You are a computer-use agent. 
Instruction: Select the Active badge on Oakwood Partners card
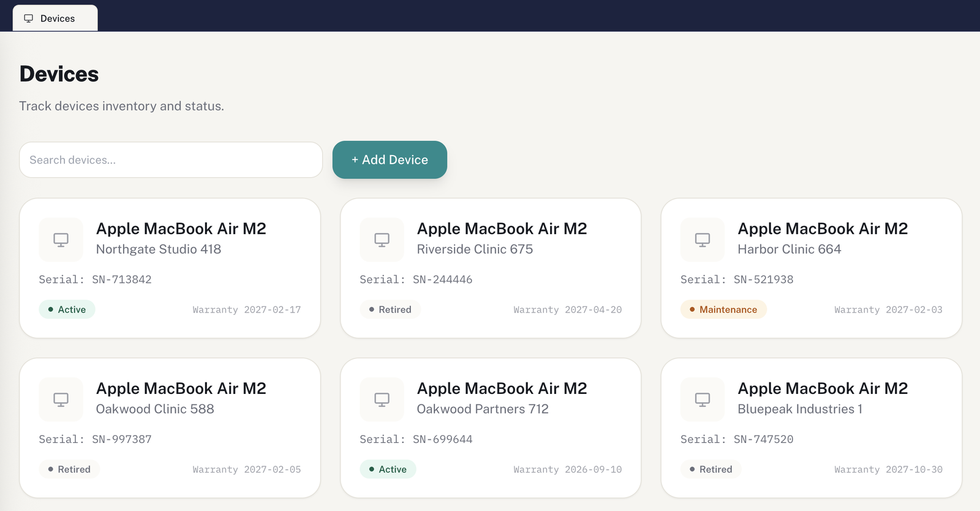pos(388,469)
